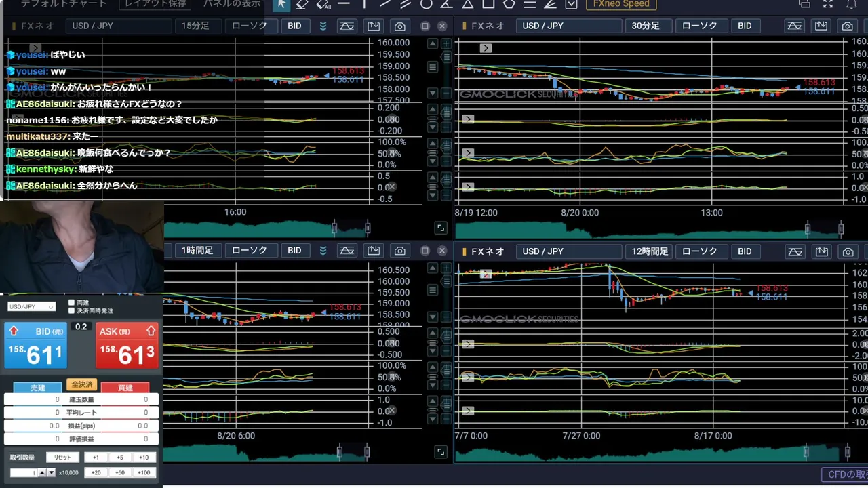The width and height of the screenshot is (868, 488).
Task: Pick the triangle drawing tool
Action: click(x=468, y=4)
